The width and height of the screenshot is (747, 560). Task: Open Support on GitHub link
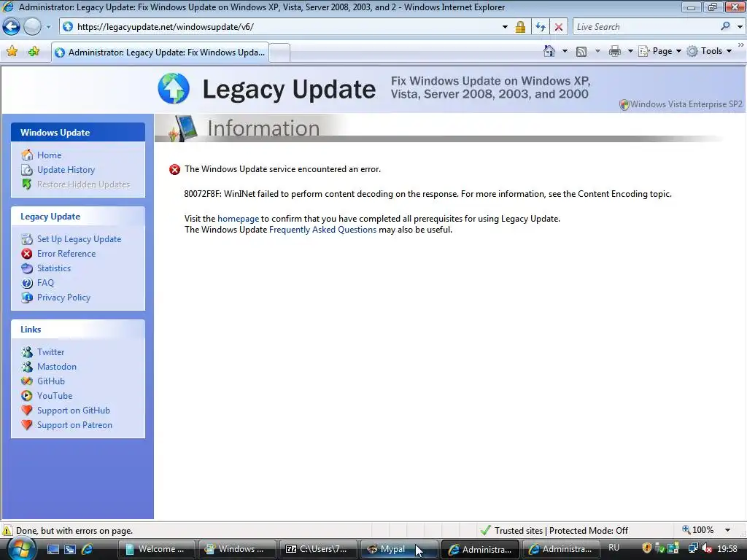(x=74, y=411)
